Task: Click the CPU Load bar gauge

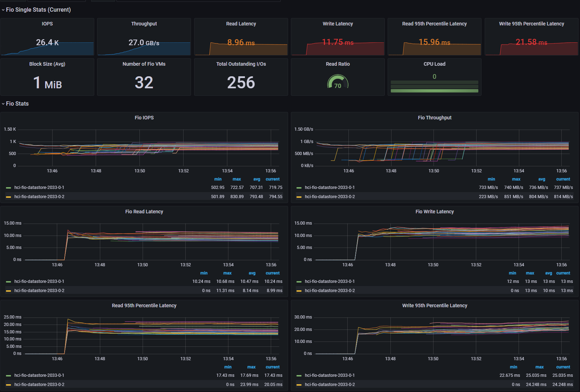Action: 435,87
